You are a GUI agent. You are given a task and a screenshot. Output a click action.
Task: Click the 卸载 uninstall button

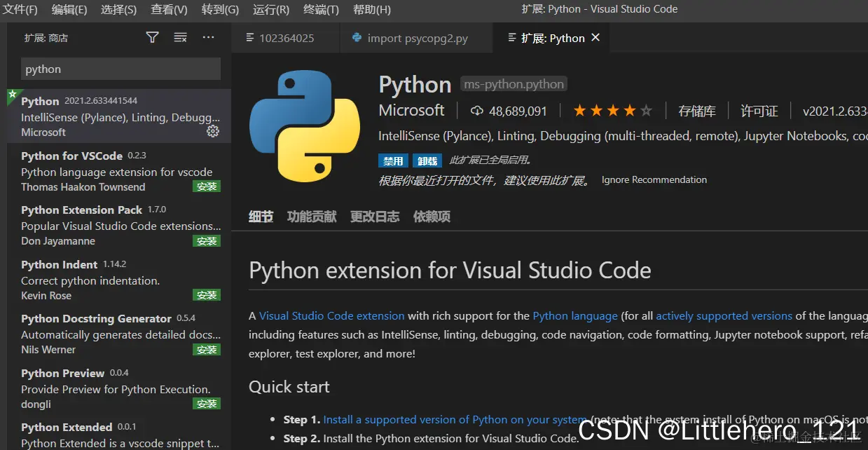(x=426, y=161)
